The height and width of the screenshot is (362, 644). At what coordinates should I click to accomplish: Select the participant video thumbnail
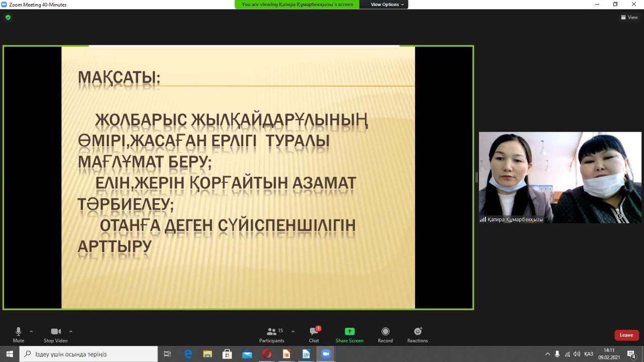[x=560, y=177]
